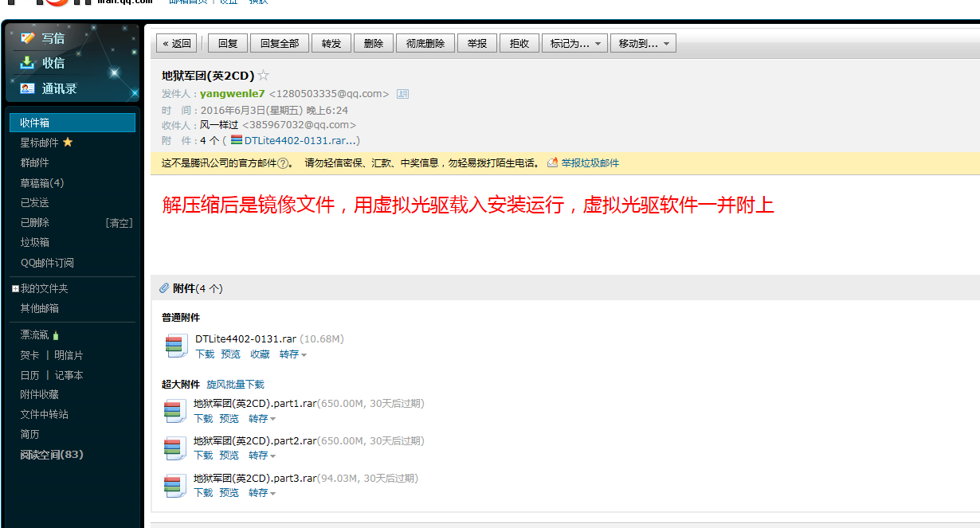Open 转存 dropdown for DTLite4402-0131.rar

[x=292, y=354]
